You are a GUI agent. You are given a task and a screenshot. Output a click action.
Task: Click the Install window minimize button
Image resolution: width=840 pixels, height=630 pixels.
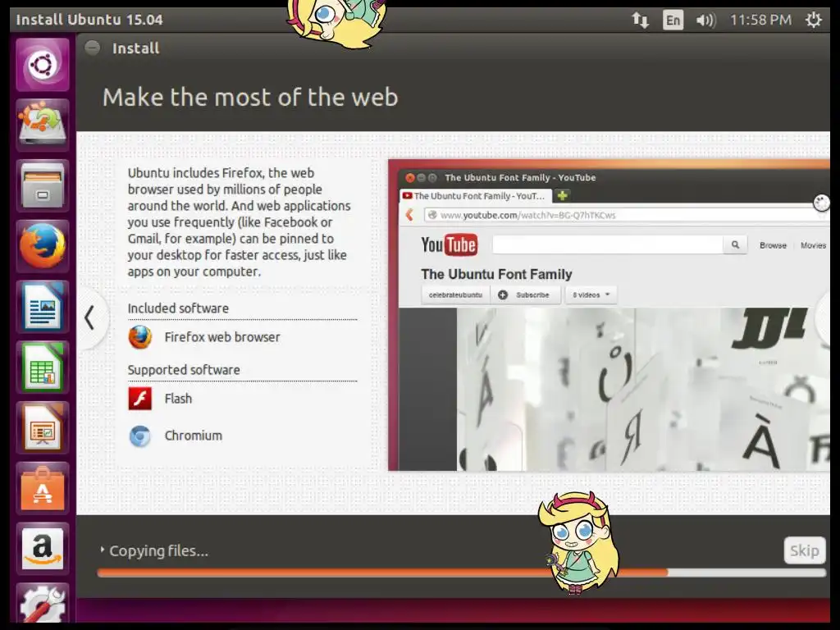[x=92, y=48]
